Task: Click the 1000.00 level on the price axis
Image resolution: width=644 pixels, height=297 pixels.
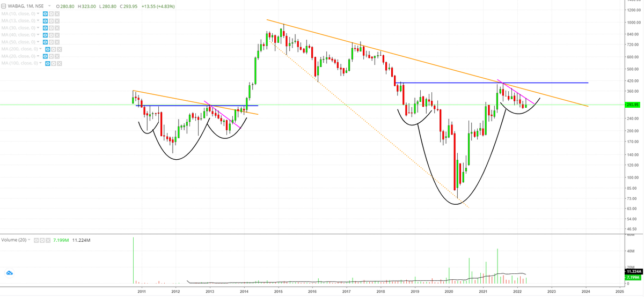Action: point(634,23)
